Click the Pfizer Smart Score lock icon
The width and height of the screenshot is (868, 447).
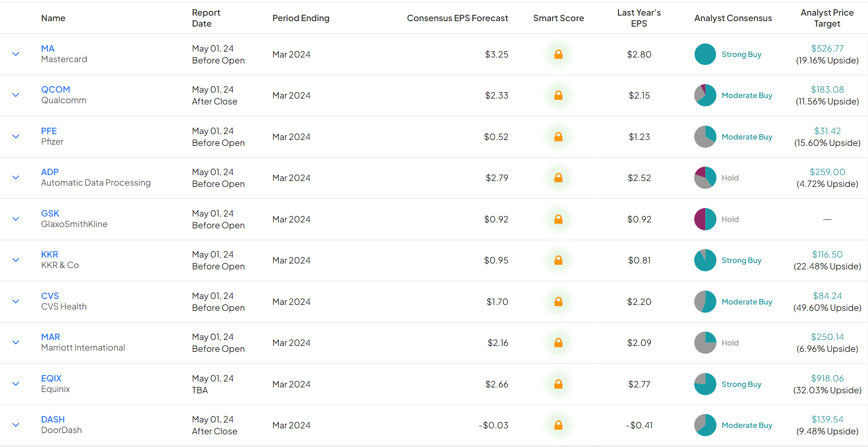(558, 137)
